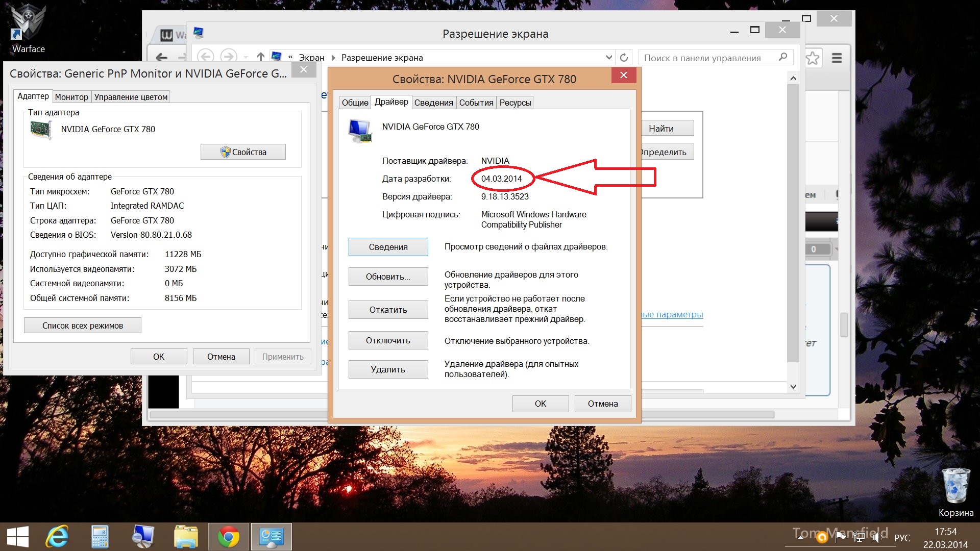Click the Обновить... driver button
980x551 pixels.
click(388, 277)
